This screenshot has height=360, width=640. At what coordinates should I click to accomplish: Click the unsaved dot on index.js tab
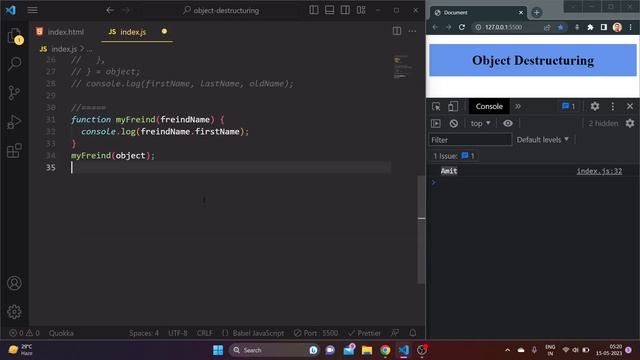coord(164,31)
